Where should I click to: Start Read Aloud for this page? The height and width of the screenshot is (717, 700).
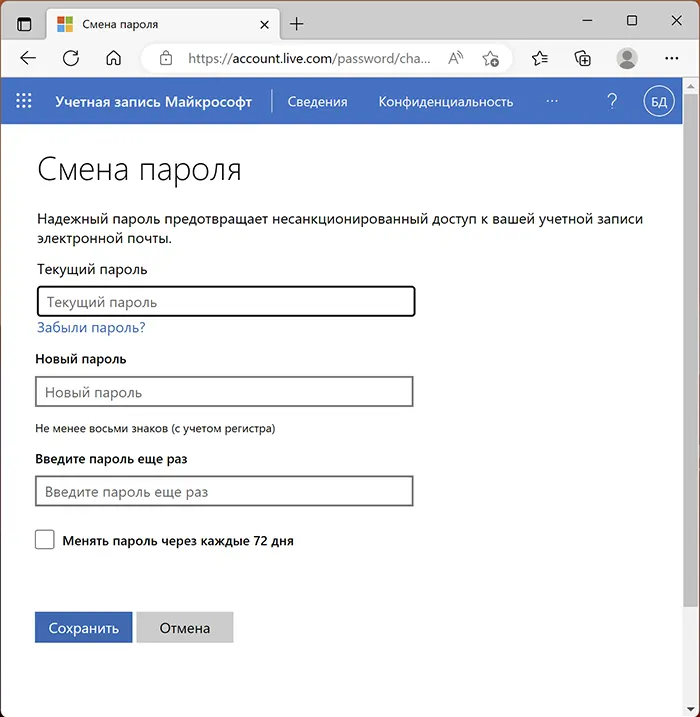tap(455, 58)
